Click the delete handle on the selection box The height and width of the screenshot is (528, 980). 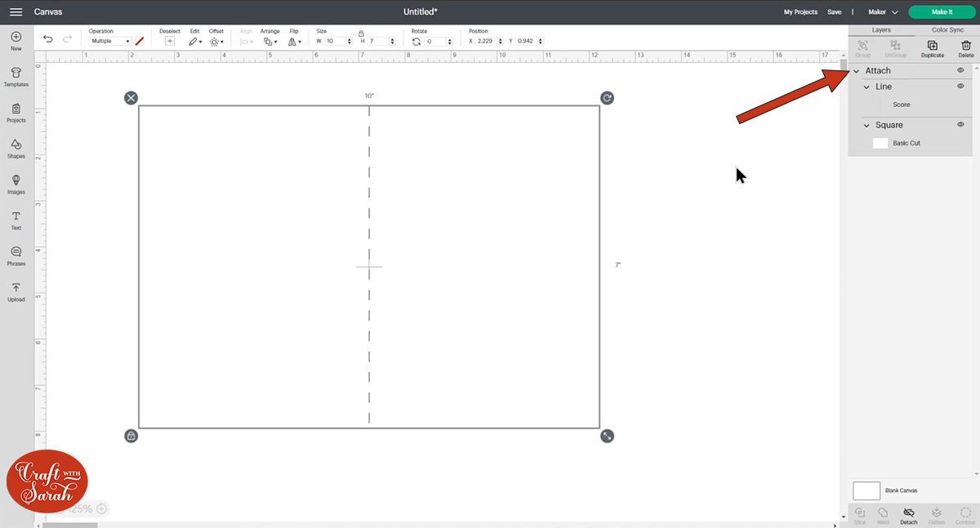tap(131, 98)
